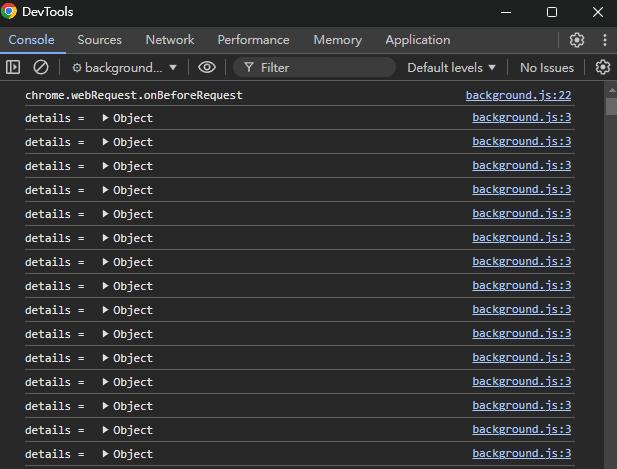This screenshot has height=469, width=617.
Task: Click the No Issues indicator
Action: (547, 68)
